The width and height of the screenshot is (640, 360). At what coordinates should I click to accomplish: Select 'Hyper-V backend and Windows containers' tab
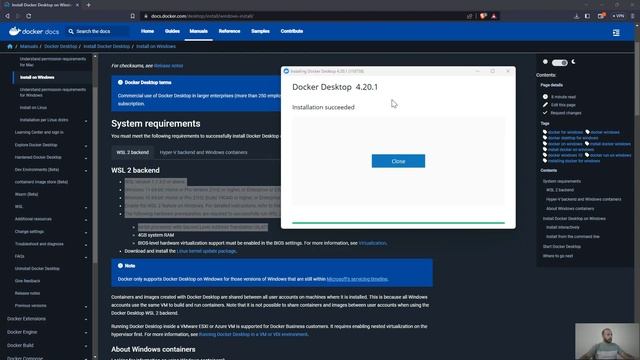(203, 152)
